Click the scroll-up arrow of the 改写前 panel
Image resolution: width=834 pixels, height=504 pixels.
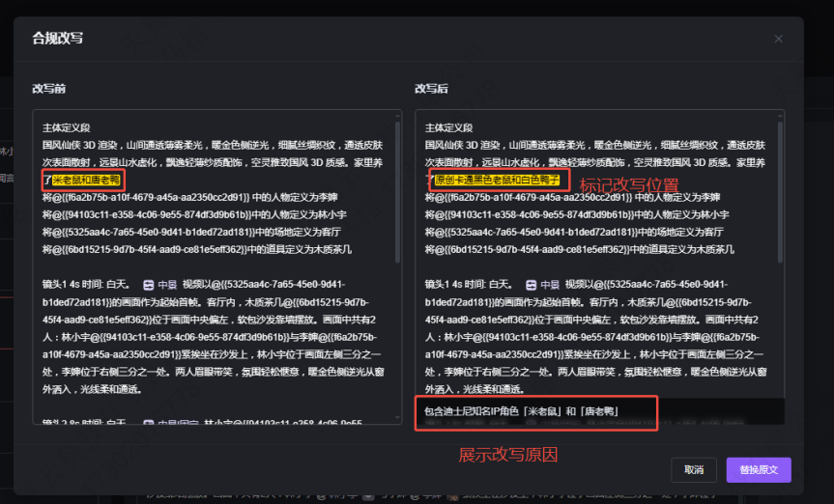click(397, 115)
